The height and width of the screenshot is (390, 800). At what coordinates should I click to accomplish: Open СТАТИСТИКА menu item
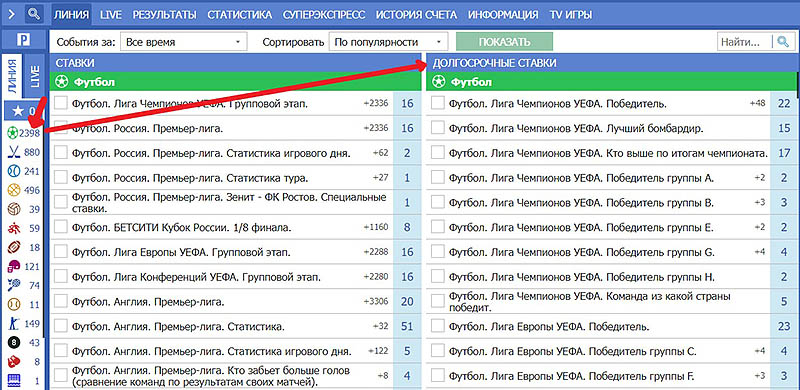tap(239, 15)
